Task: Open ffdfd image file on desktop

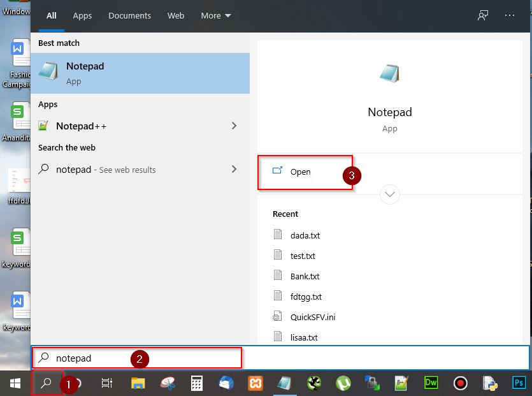Action: coord(18,186)
